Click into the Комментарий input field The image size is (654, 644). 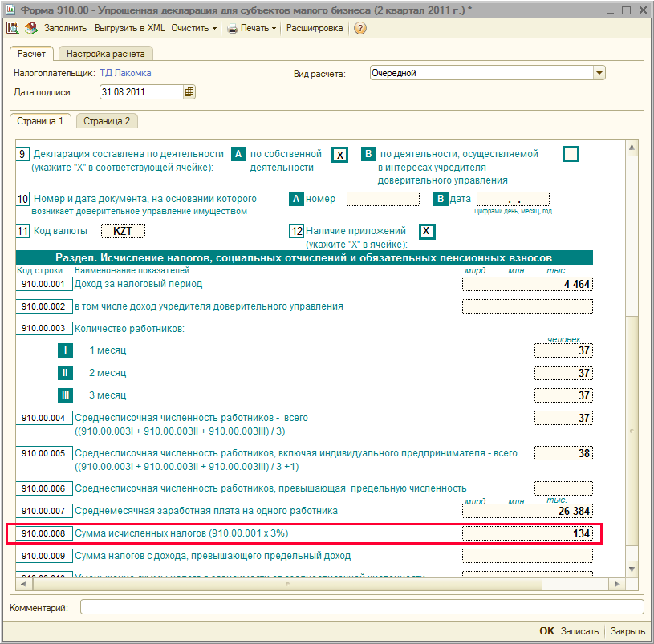coord(361,607)
